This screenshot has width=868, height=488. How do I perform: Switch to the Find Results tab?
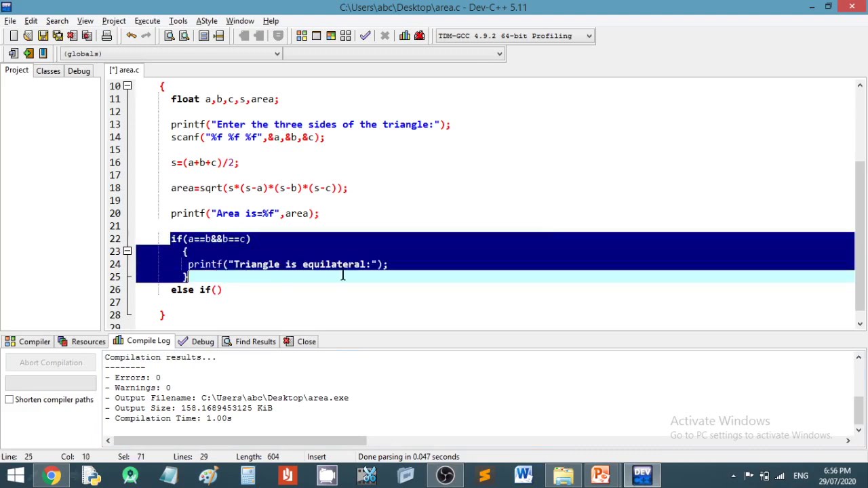click(249, 342)
